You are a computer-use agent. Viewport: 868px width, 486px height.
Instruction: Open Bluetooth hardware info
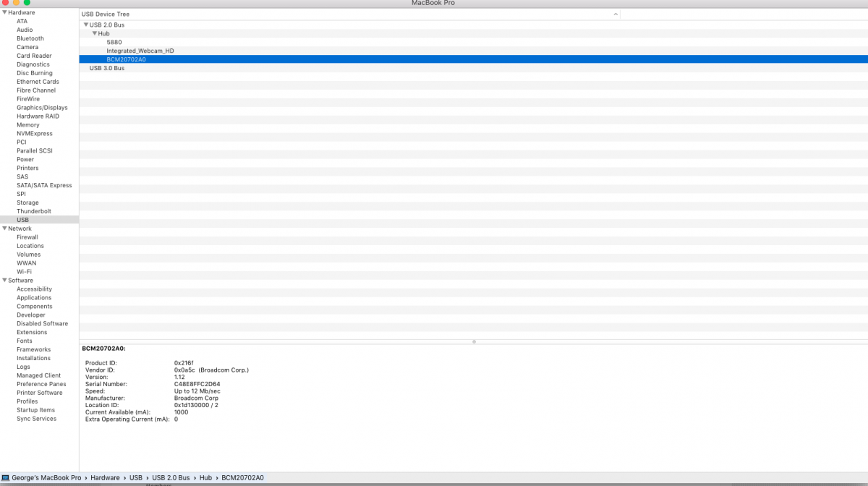pyautogui.click(x=30, y=38)
